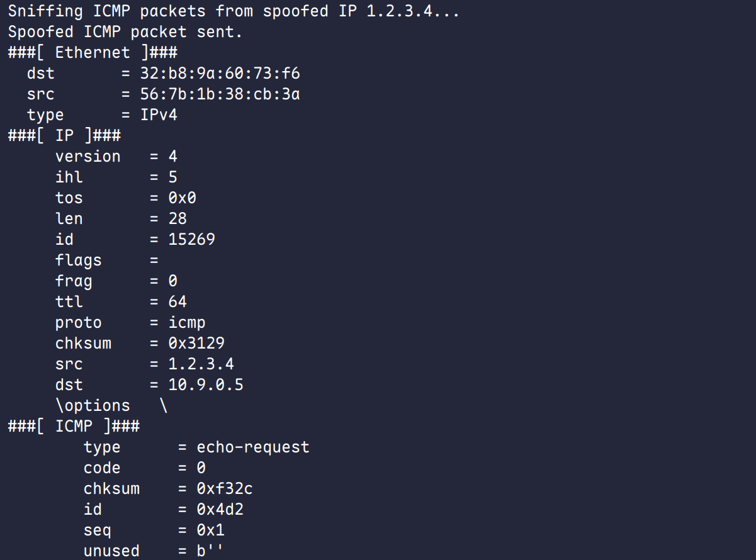Click the ICMP id value 0x4d2

220,509
